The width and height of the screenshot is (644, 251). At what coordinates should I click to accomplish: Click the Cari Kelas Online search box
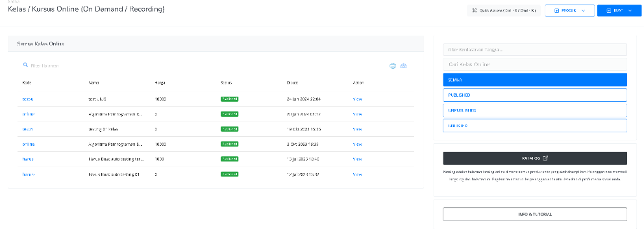(x=535, y=65)
